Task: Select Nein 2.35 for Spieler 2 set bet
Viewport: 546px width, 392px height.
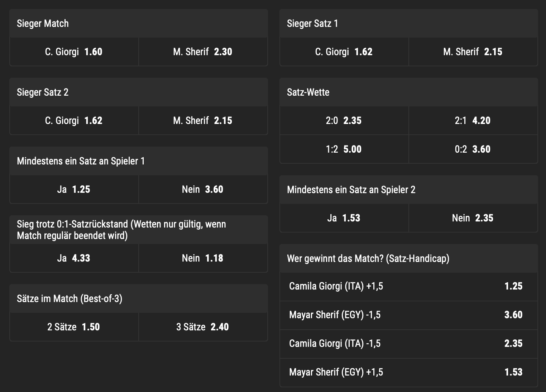Action: click(473, 218)
